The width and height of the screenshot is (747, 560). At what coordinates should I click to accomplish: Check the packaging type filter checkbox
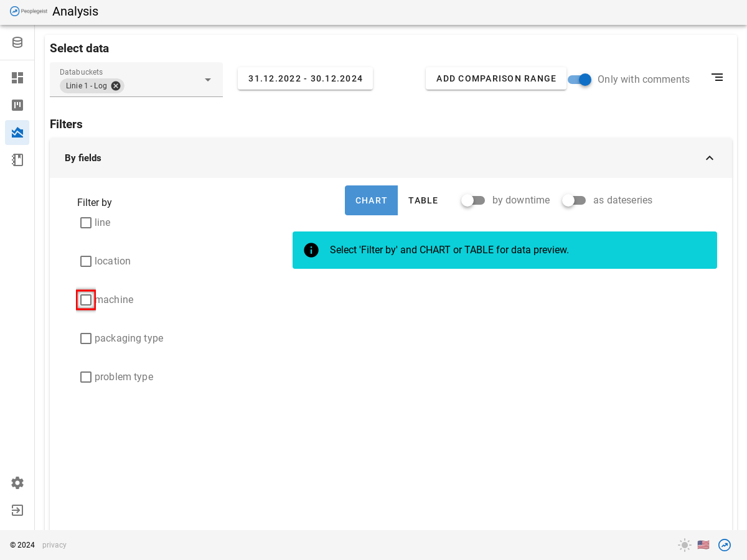pyautogui.click(x=86, y=338)
